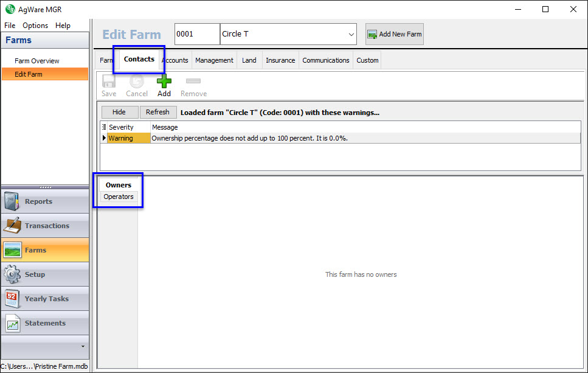Screen dimensions: 588x373
Task: Click the farm code input field
Action: 196,34
